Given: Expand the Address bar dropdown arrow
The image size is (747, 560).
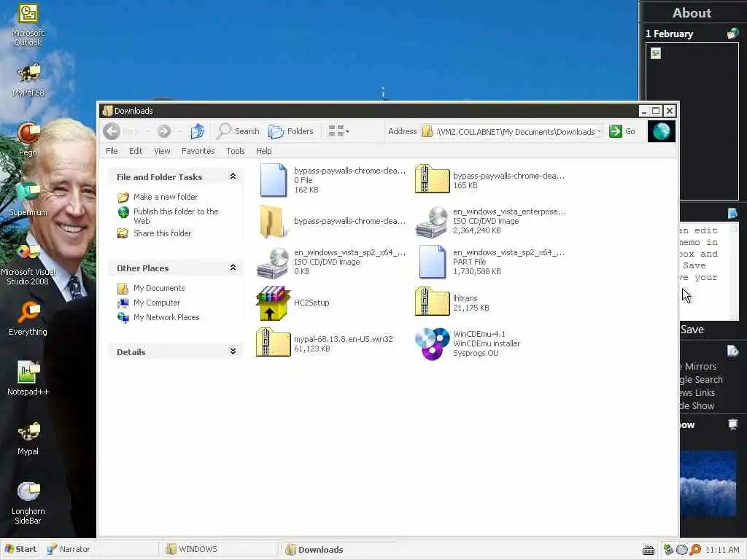Looking at the screenshot, I should [600, 131].
